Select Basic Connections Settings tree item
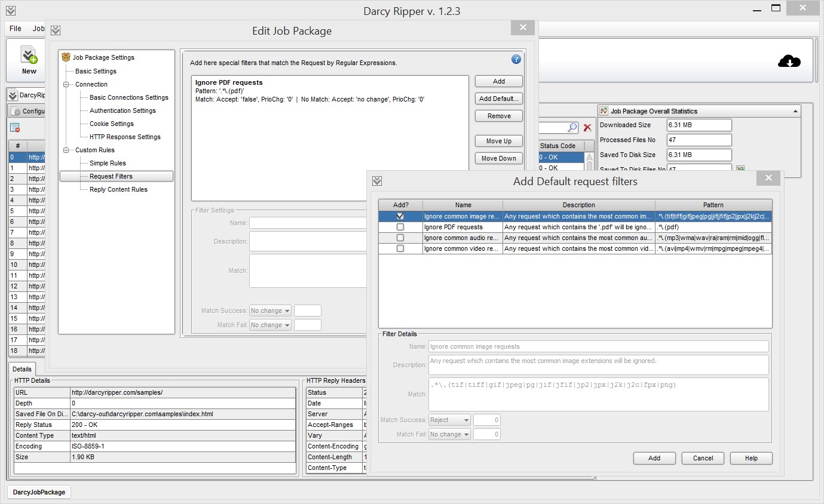This screenshot has height=504, width=824. [x=129, y=97]
